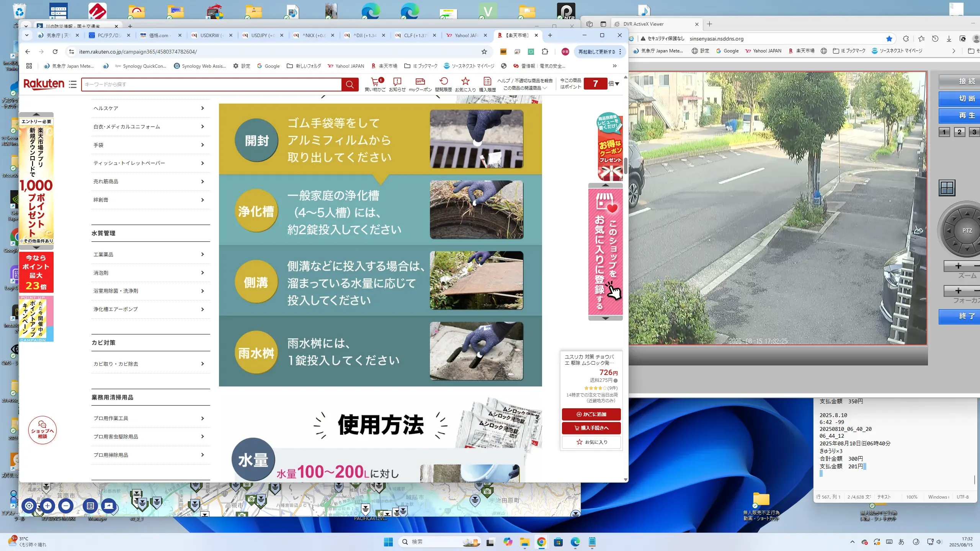Open Rakuten category hamburger menu
Screen dimensions: 980x551
pyautogui.click(x=73, y=84)
